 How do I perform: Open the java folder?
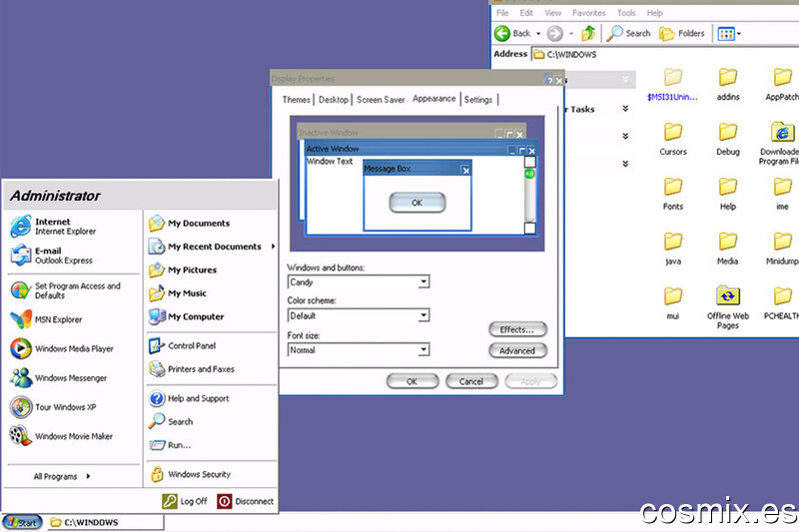[673, 249]
